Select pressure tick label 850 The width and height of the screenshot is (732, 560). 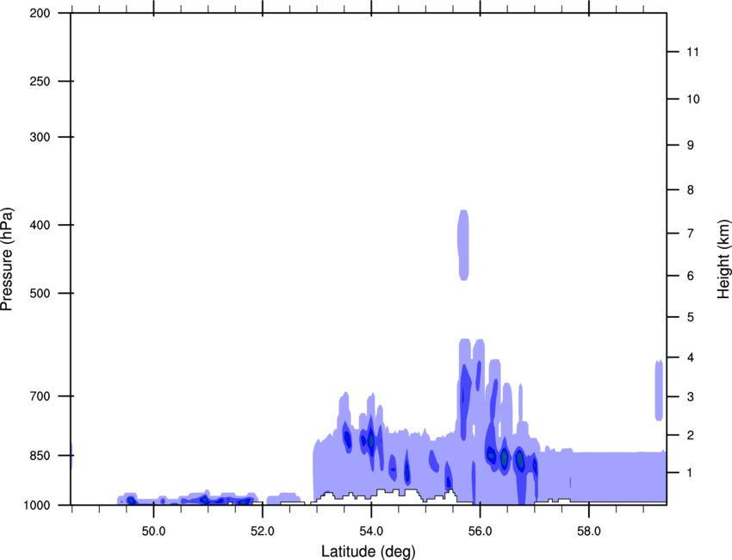(x=40, y=456)
